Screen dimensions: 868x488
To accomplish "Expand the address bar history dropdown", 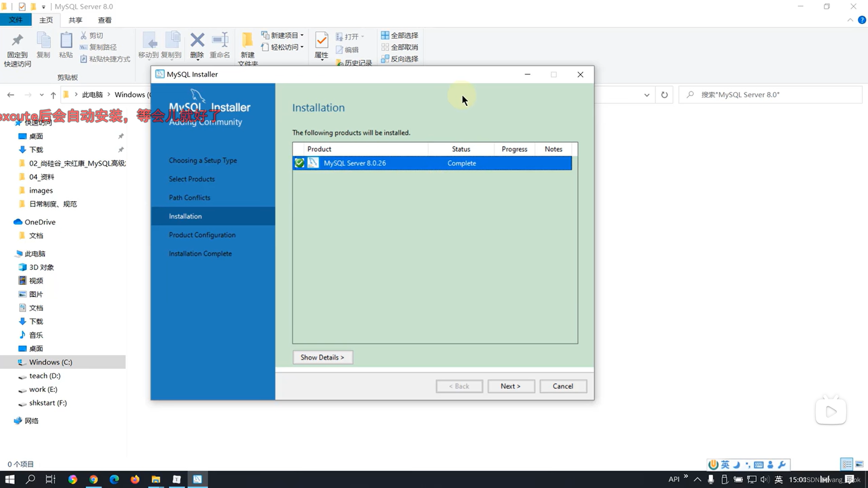I will coord(647,95).
